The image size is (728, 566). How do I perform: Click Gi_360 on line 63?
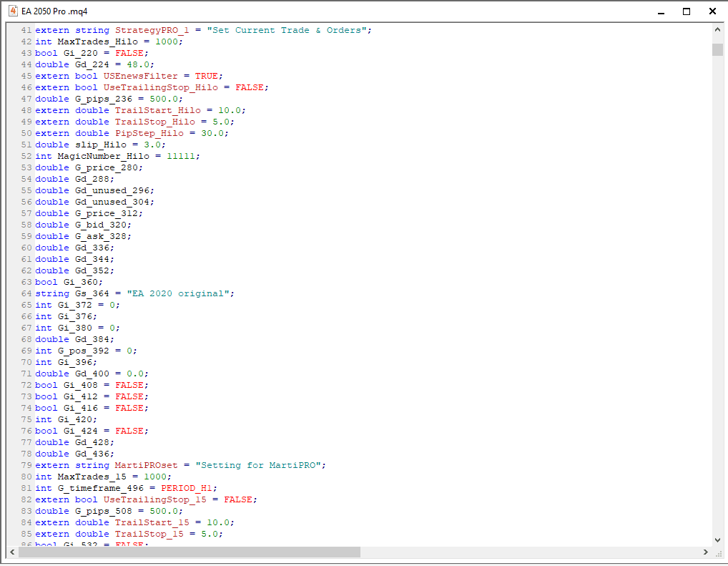pyautogui.click(x=81, y=283)
